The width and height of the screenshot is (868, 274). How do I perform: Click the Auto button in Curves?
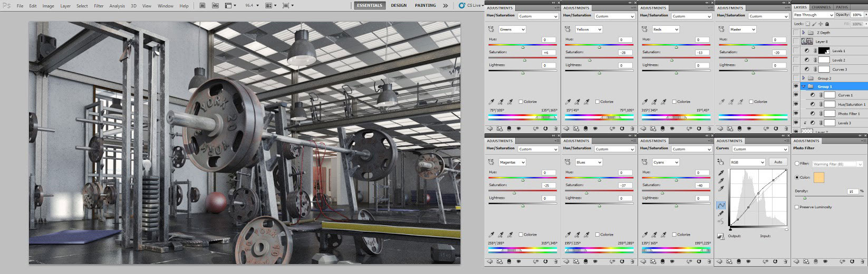(777, 162)
